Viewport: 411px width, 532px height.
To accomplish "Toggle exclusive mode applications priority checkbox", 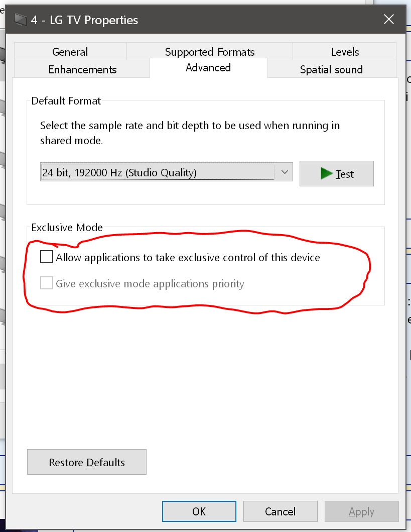I will 47,283.
